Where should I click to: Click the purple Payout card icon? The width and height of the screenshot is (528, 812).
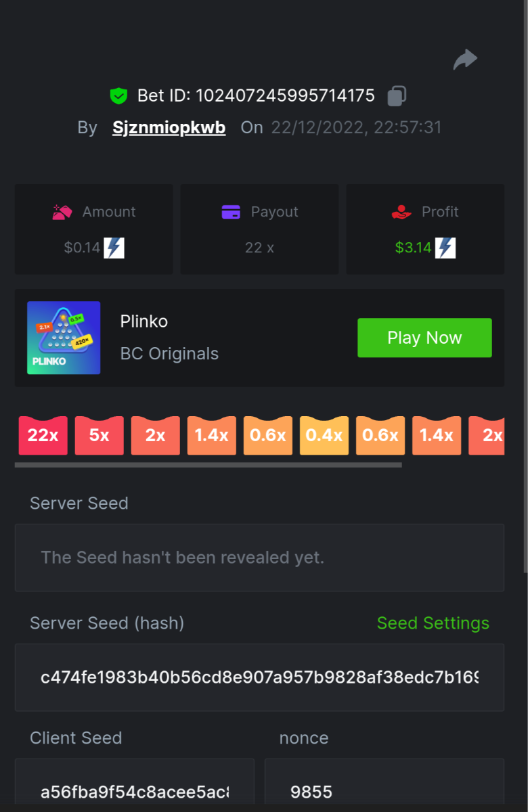pyautogui.click(x=231, y=212)
